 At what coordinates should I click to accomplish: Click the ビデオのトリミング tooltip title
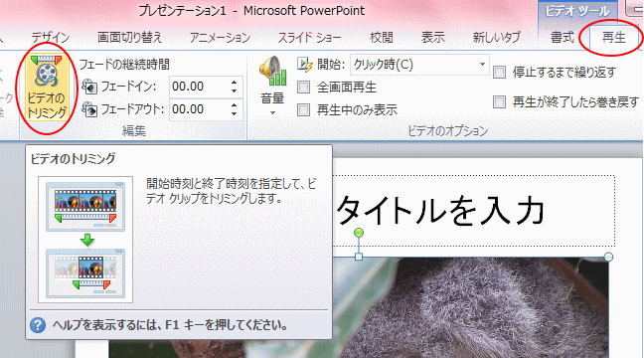74,159
